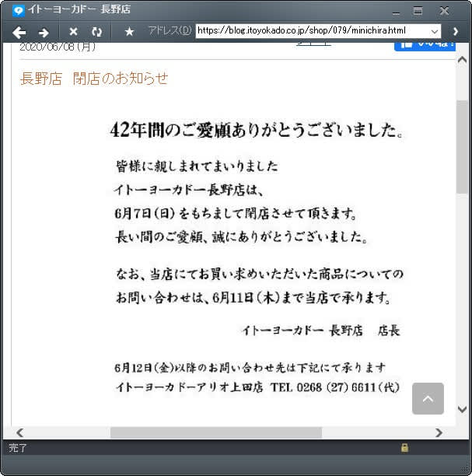Viewport: 472px width, 476px height.
Task: Close the browser window
Action: [x=444, y=11]
